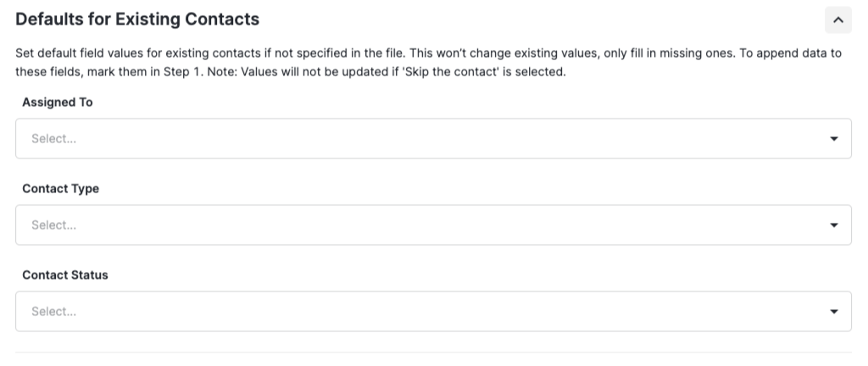Click the 'Select...' placeholder under Contact Type

pos(53,225)
